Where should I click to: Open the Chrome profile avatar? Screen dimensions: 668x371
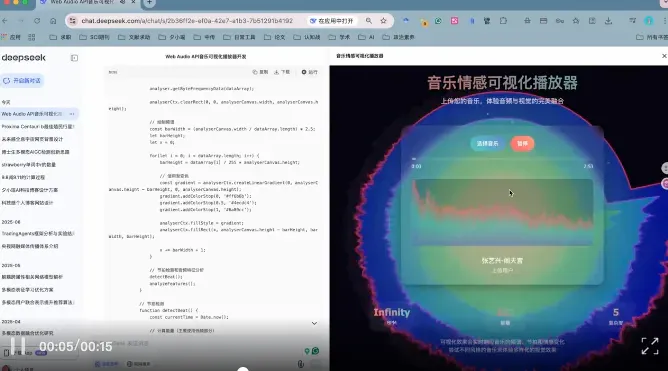[x=649, y=21]
